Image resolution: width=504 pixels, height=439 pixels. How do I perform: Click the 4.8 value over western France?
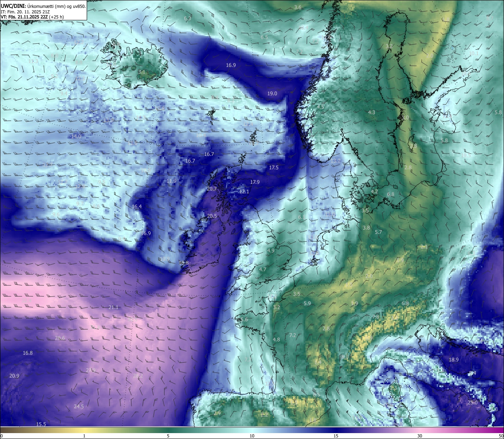(x=276, y=340)
